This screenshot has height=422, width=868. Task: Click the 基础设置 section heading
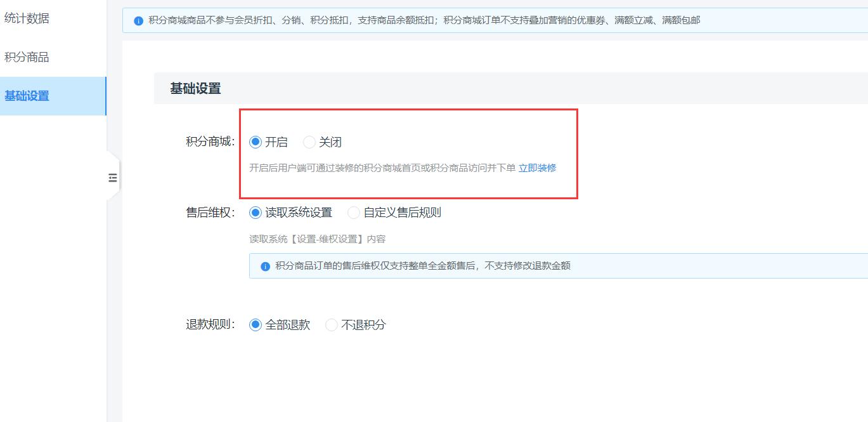pos(195,89)
